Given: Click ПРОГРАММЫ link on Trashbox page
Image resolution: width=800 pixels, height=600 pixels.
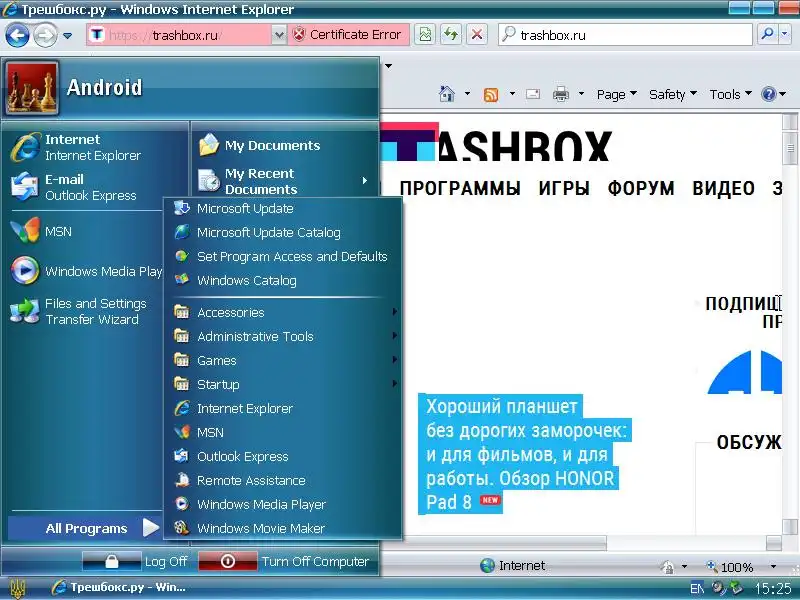Looking at the screenshot, I should click(x=460, y=188).
